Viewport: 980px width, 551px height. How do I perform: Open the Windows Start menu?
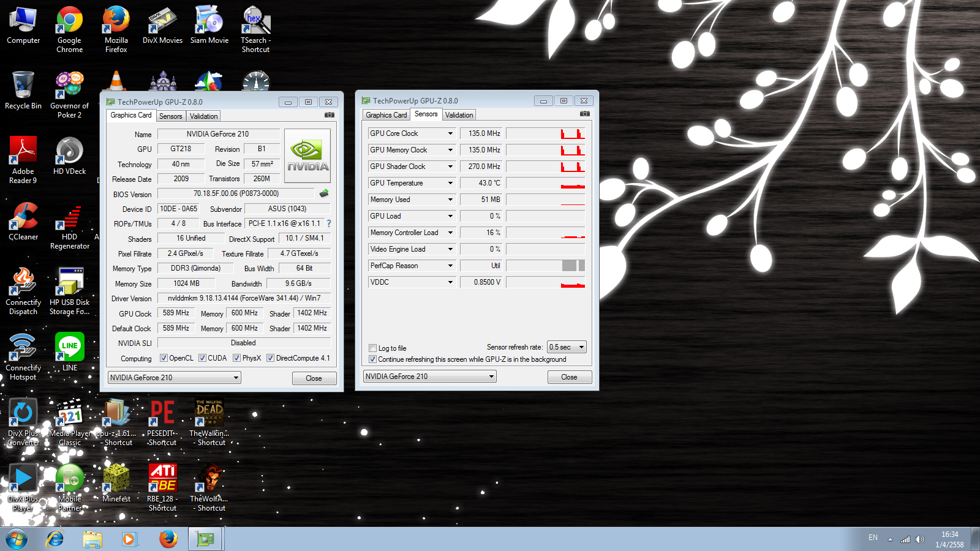[17, 539]
